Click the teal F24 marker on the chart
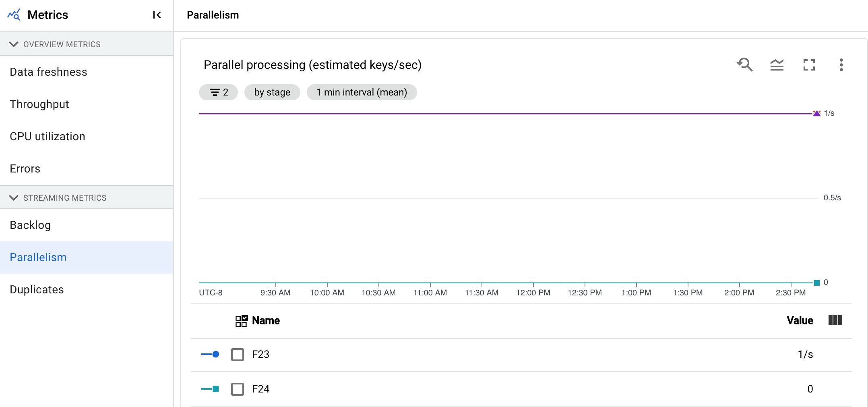868x407 pixels. pos(816,282)
